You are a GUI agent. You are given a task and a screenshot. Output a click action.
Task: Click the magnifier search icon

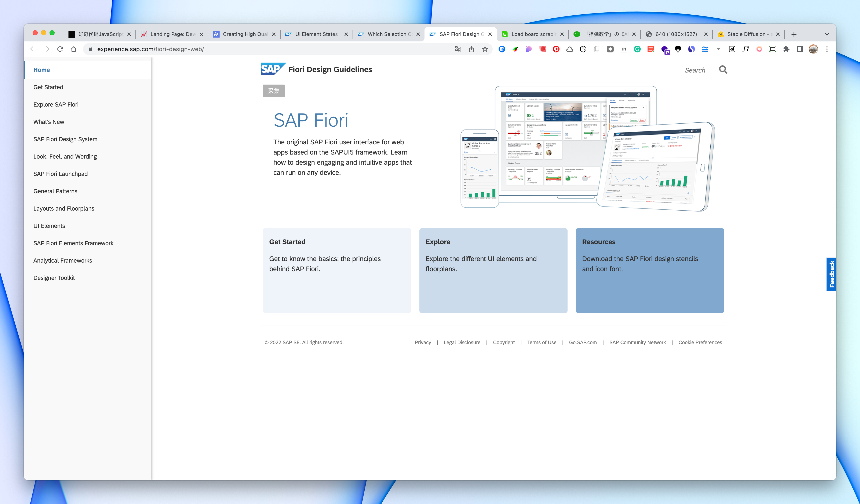(x=723, y=70)
